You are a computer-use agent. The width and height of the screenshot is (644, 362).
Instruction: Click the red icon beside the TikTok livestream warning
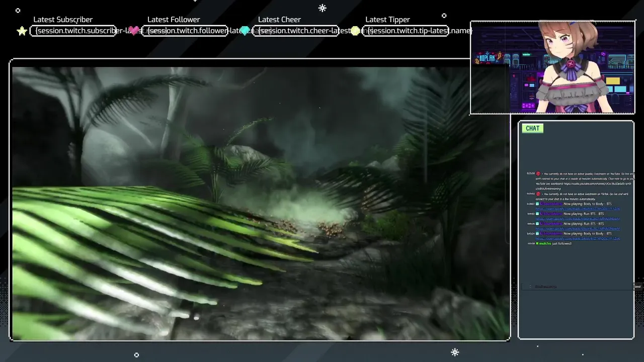click(x=538, y=194)
